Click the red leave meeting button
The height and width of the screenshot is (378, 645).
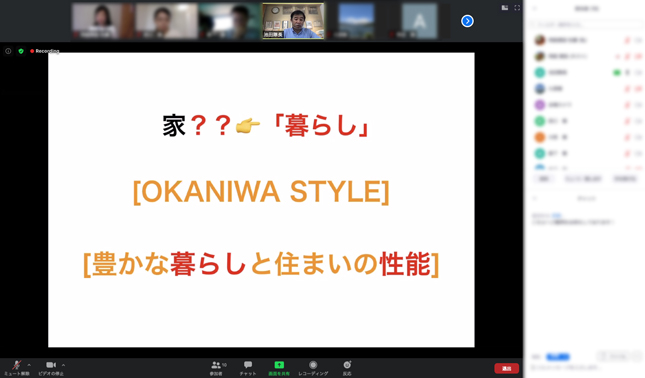point(506,369)
